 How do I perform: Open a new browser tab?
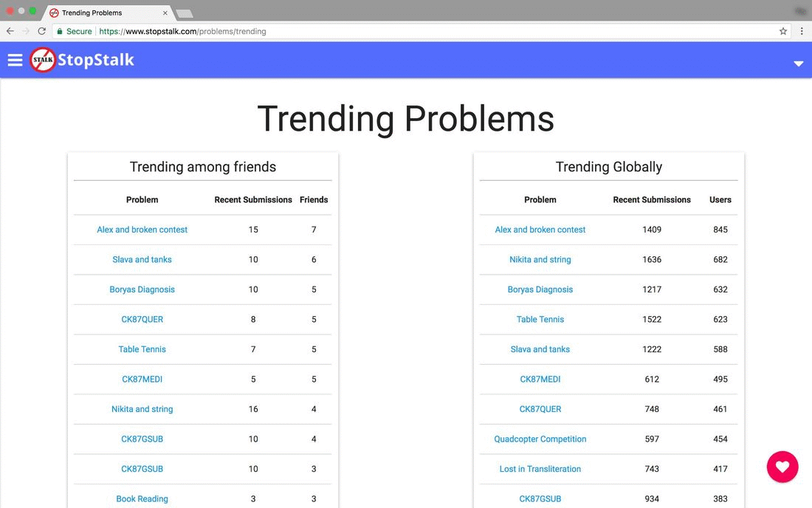click(185, 13)
